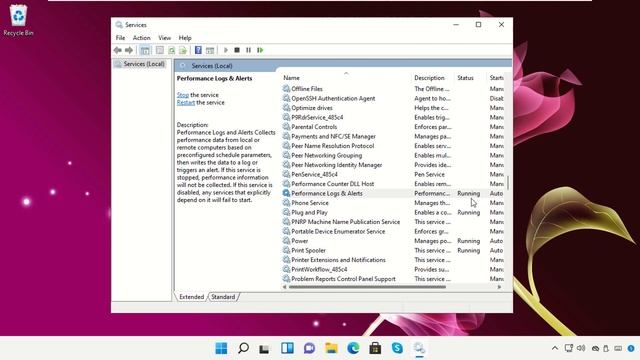This screenshot has height=360, width=640.
Task: Select the Power service row
Action: [393, 241]
